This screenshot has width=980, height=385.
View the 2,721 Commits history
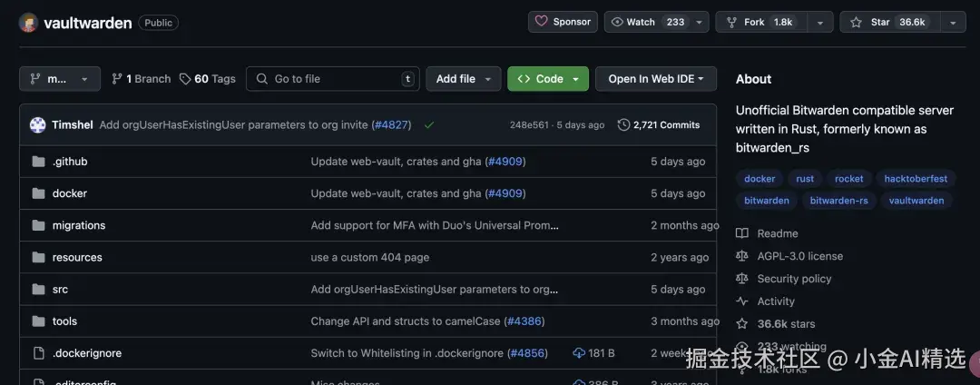659,124
